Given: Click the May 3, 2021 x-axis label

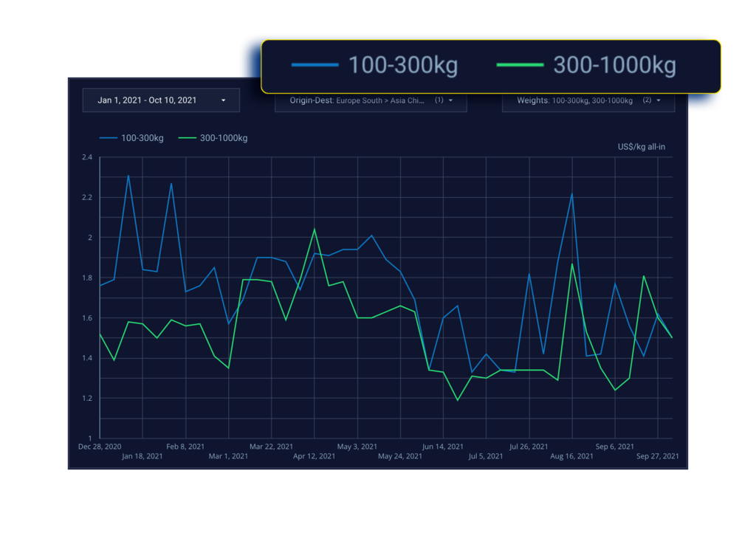Looking at the screenshot, I should click(x=357, y=447).
